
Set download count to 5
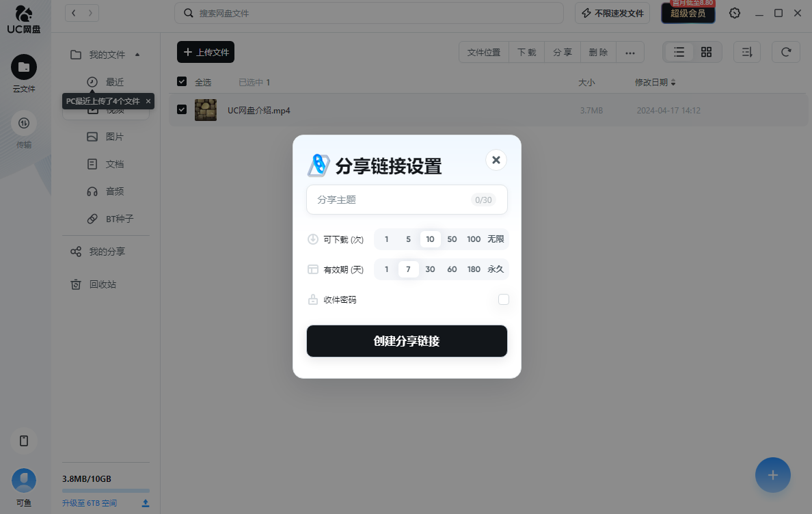(x=408, y=239)
